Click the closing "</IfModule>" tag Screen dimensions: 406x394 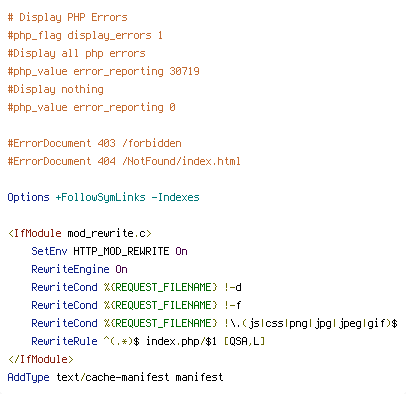click(x=41, y=359)
